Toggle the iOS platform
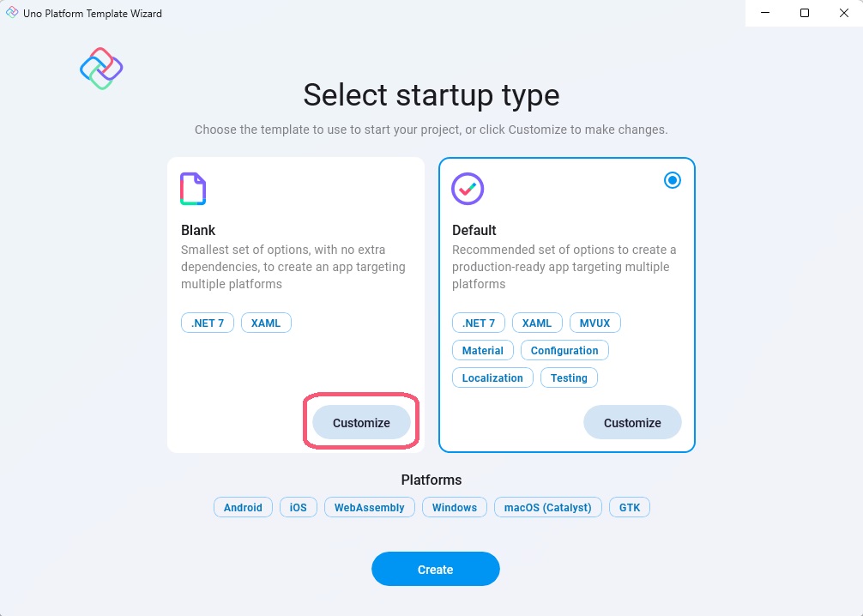This screenshot has height=616, width=863. tap(298, 507)
